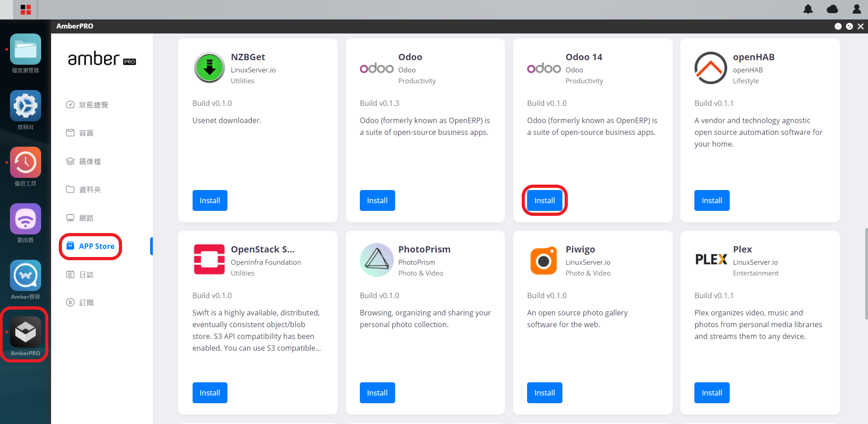Open the router wifi dock icon
868x424 pixels.
point(25,219)
